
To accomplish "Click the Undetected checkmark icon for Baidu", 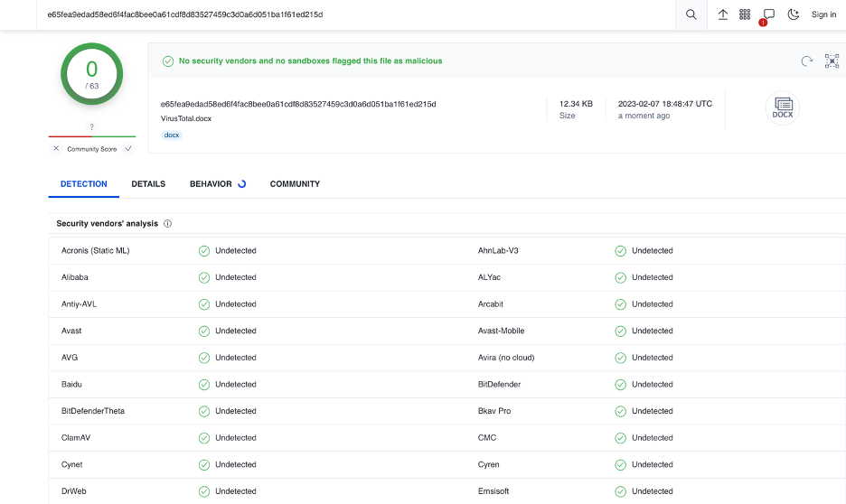I will pos(204,385).
